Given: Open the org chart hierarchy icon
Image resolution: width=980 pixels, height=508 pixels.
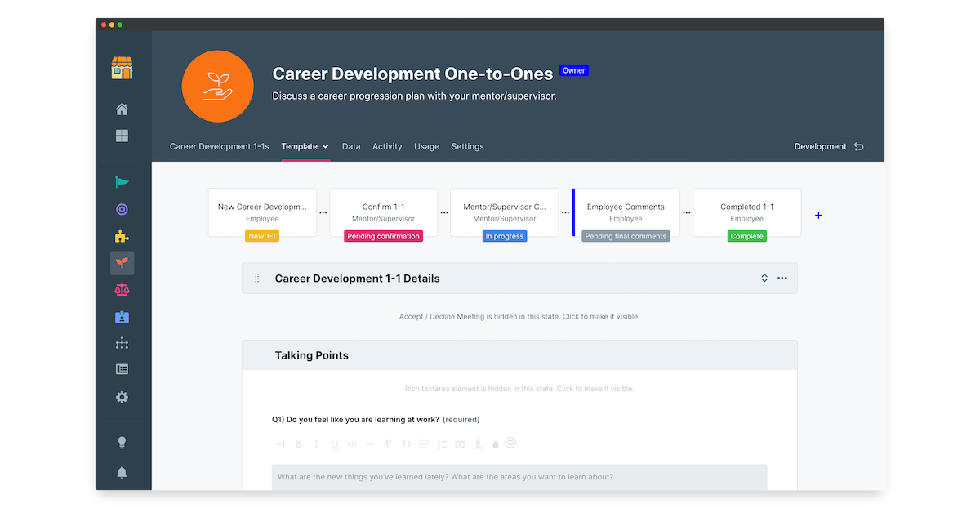Looking at the screenshot, I should point(122,343).
